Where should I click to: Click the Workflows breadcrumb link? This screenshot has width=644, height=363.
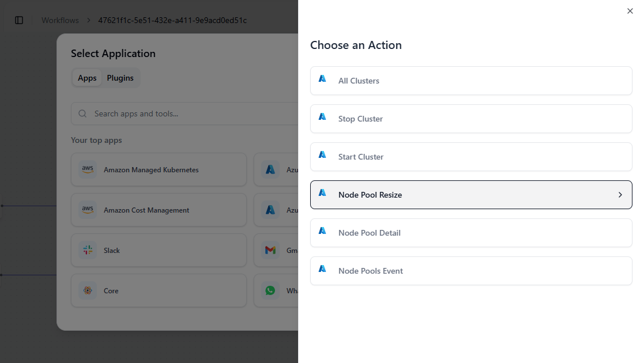pyautogui.click(x=60, y=20)
